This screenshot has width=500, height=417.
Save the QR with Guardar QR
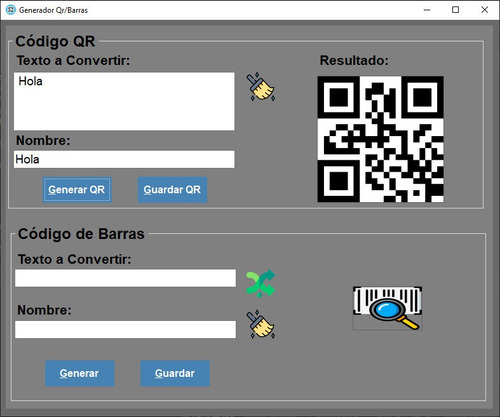coord(172,190)
